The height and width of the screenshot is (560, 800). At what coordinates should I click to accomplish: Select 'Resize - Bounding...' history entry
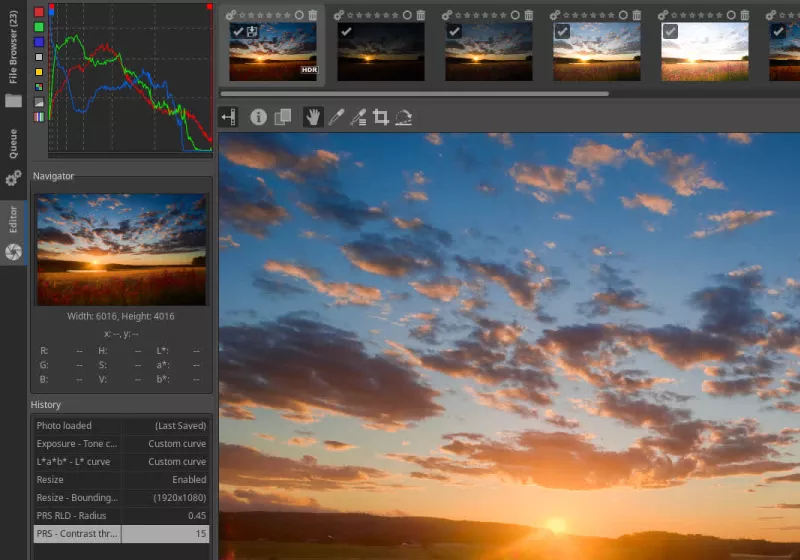(x=121, y=497)
